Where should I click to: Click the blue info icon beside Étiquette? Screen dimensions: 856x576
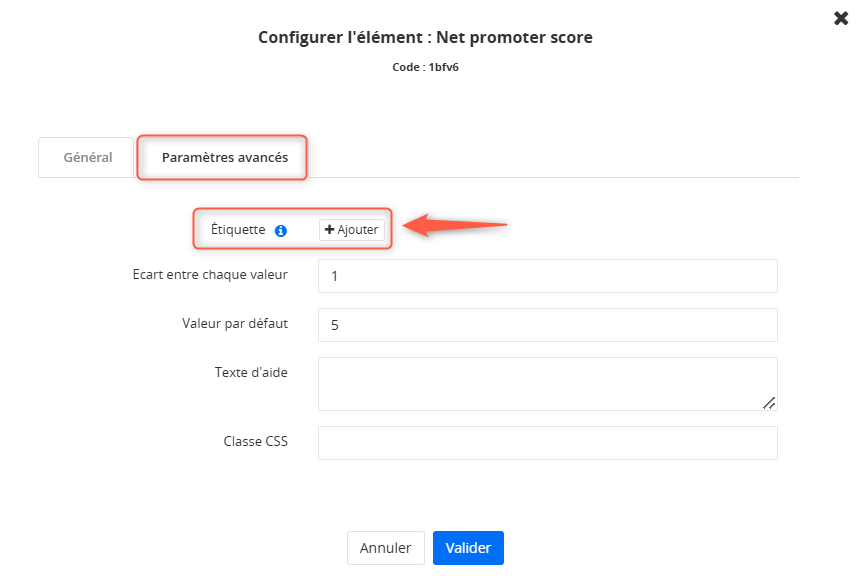tap(281, 230)
